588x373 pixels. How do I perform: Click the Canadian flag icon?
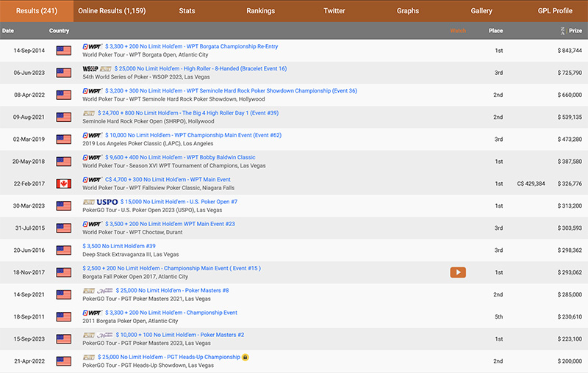tap(64, 184)
